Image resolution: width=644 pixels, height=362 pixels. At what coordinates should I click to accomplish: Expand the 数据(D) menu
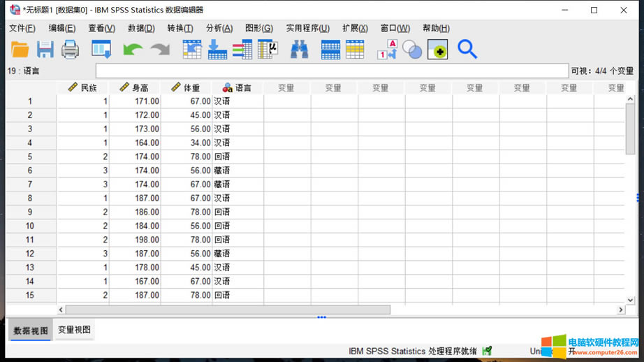(x=140, y=28)
